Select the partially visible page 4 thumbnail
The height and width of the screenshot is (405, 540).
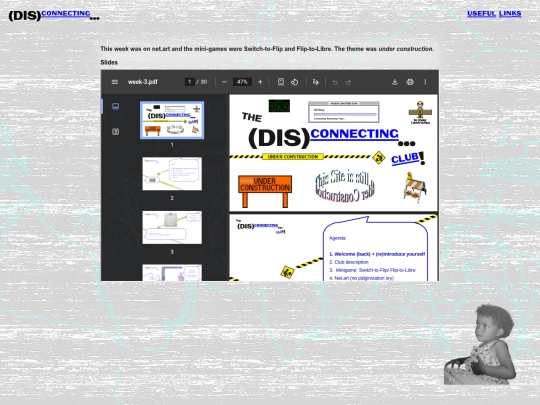pyautogui.click(x=172, y=273)
